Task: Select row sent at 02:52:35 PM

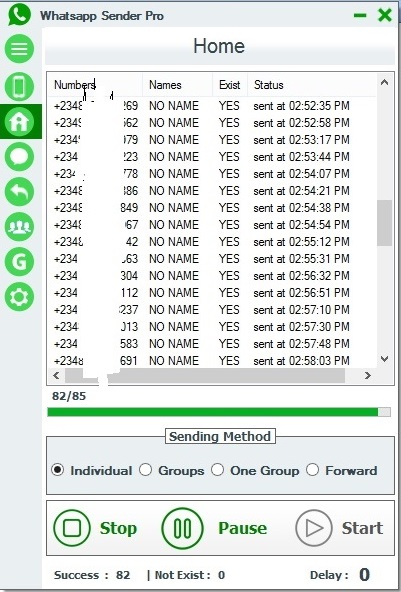Action: coord(212,106)
